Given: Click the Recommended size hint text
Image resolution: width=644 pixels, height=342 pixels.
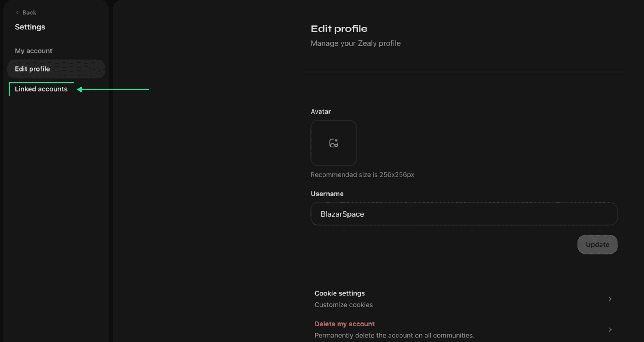Looking at the screenshot, I should tap(362, 175).
